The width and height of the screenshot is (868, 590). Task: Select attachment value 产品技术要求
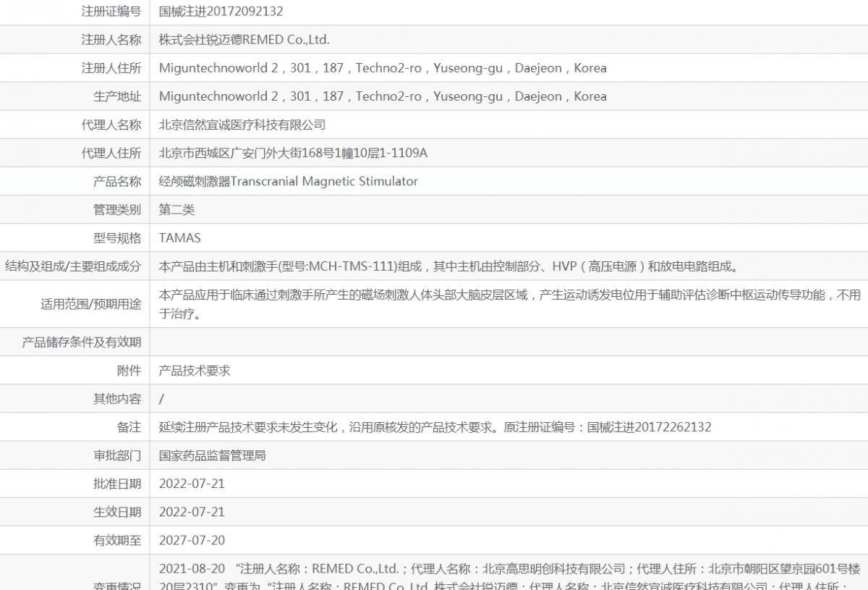pos(195,370)
